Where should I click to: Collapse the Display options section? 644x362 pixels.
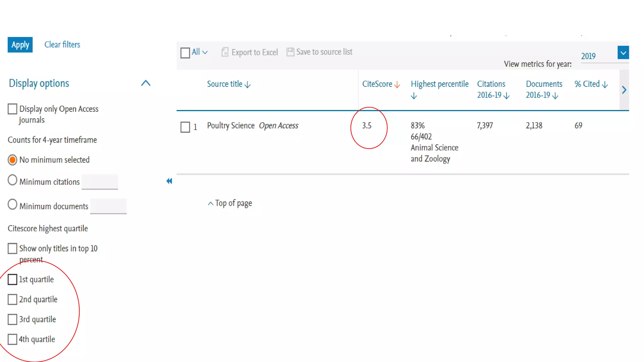(146, 83)
